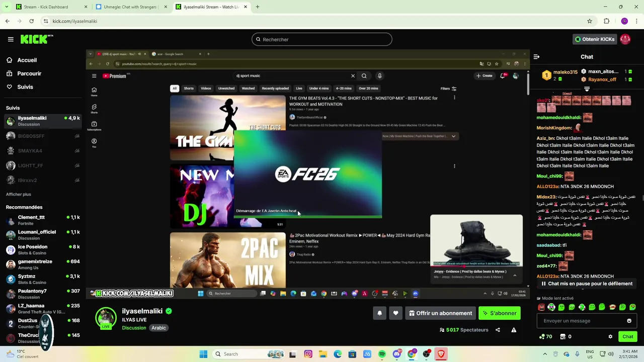Select followed channel ilyaselmaliki in sidebar
644x362 pixels.
coord(43,121)
